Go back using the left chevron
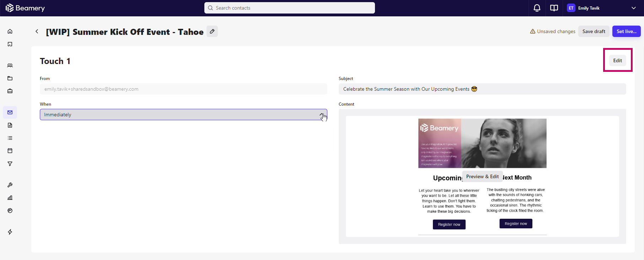 point(37,32)
